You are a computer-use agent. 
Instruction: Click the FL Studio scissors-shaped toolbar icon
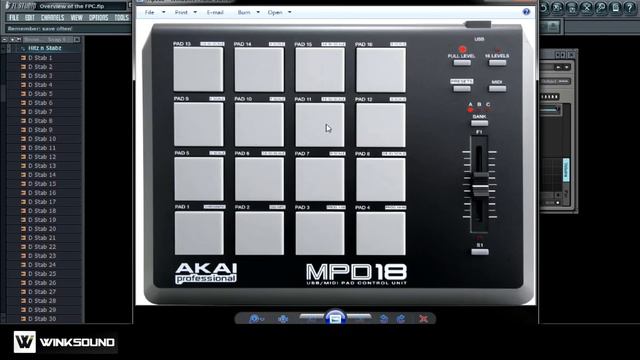pyautogui.click(x=586, y=8)
